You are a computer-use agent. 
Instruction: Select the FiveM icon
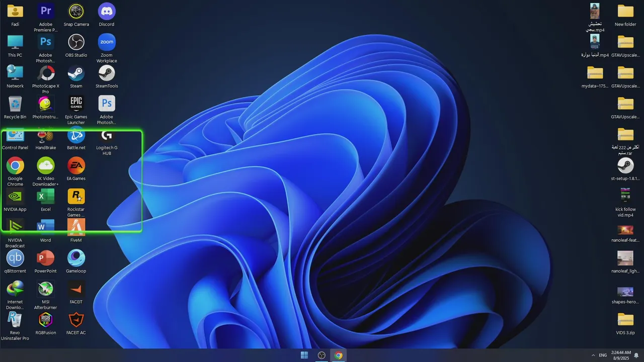(x=76, y=227)
